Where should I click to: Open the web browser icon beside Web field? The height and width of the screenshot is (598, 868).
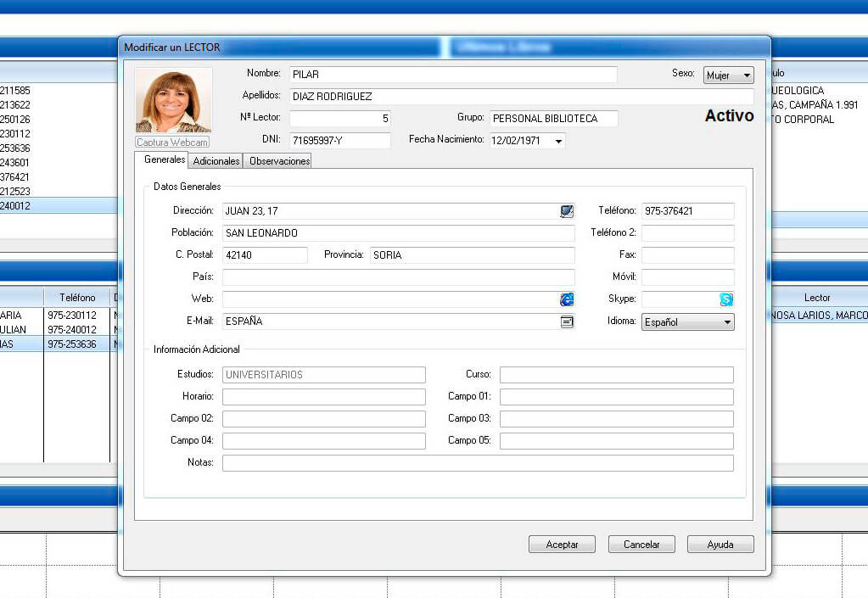(566, 299)
